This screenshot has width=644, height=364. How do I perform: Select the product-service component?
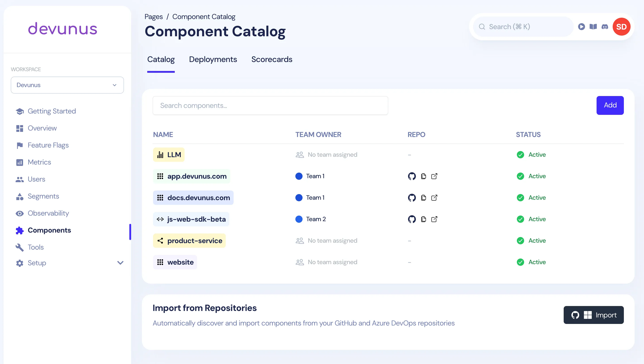[x=189, y=240]
